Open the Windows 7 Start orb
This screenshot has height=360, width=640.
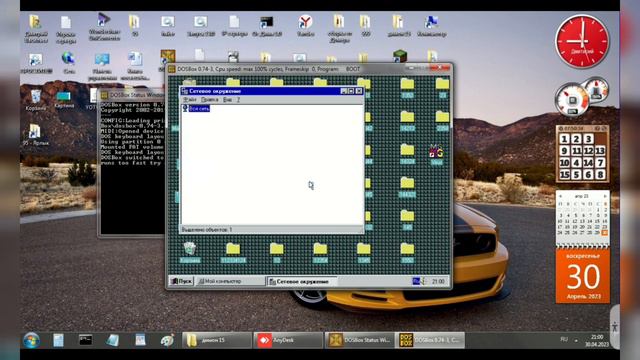pos(31,340)
